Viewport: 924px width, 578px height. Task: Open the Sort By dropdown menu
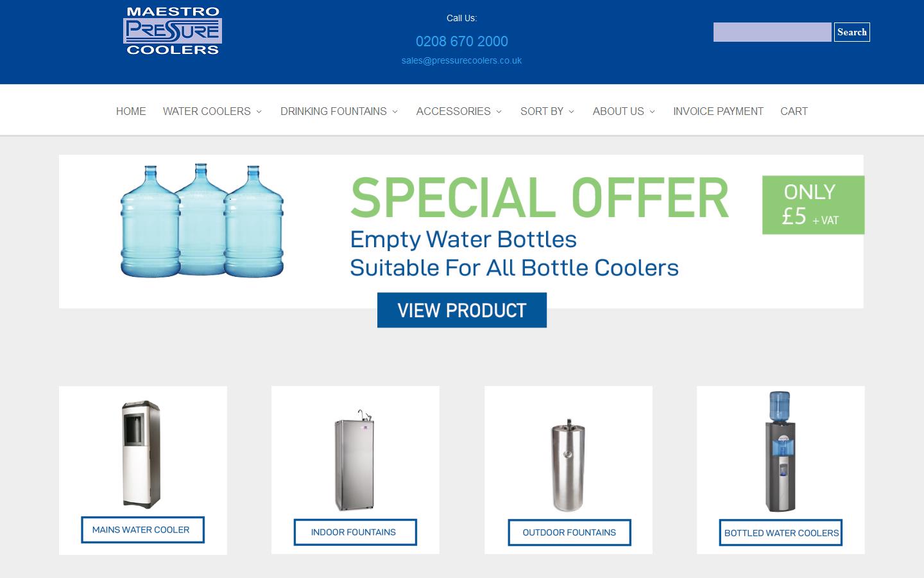[547, 111]
